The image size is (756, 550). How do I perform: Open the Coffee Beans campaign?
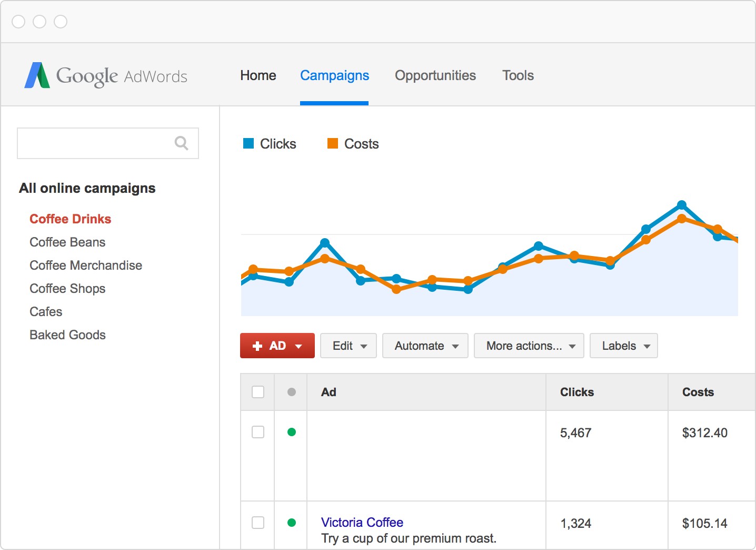pyautogui.click(x=67, y=242)
